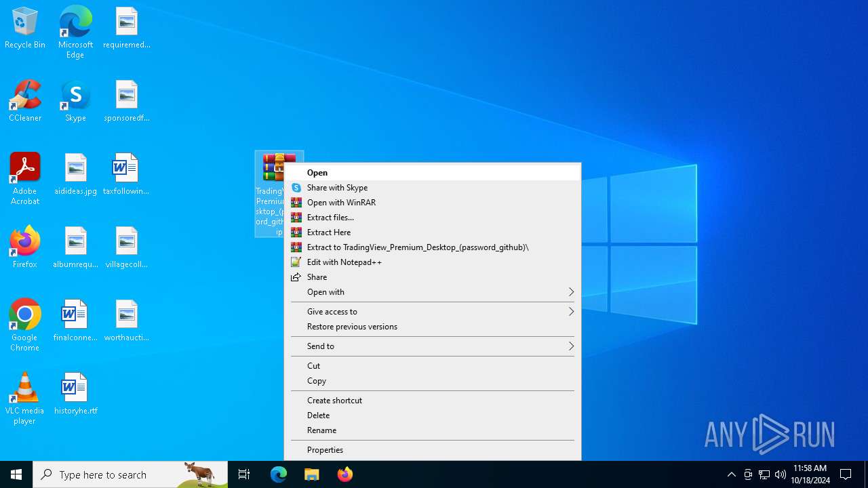Click the taskbar clock showing 11:58 AM
The height and width of the screenshot is (488, 868).
810,474
